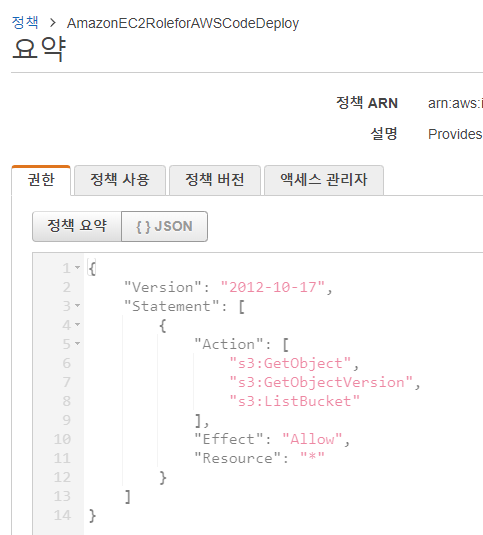This screenshot has width=483, height=535.
Task: Click the "Action" key in JSON
Action: [229, 344]
